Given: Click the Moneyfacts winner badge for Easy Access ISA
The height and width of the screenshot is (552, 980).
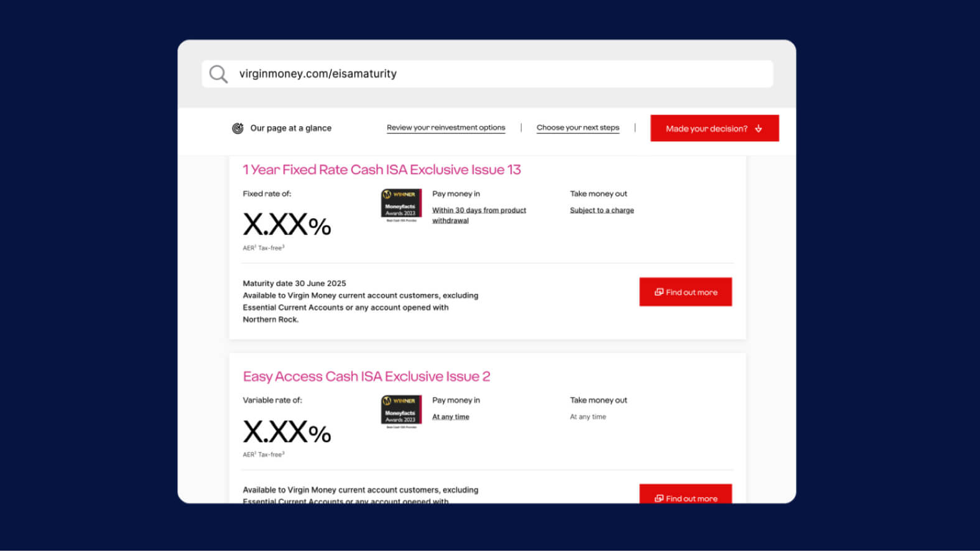Looking at the screenshot, I should pos(401,412).
